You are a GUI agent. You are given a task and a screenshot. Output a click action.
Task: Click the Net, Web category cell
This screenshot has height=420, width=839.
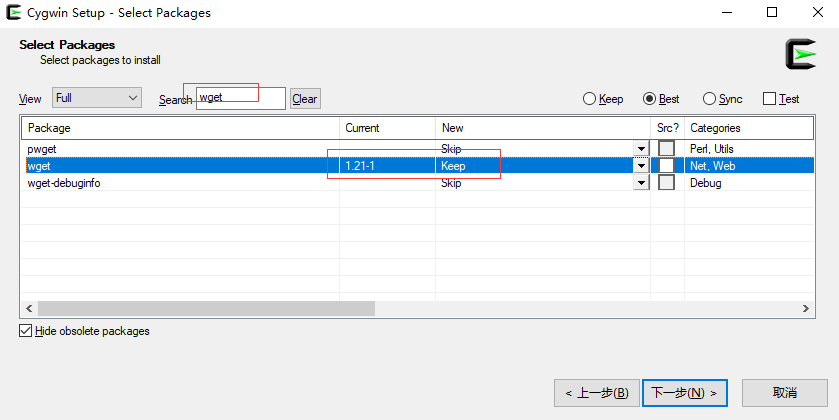pyautogui.click(x=713, y=166)
